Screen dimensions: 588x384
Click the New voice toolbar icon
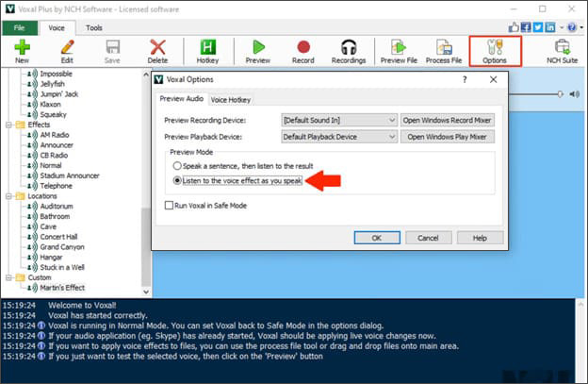(x=22, y=48)
